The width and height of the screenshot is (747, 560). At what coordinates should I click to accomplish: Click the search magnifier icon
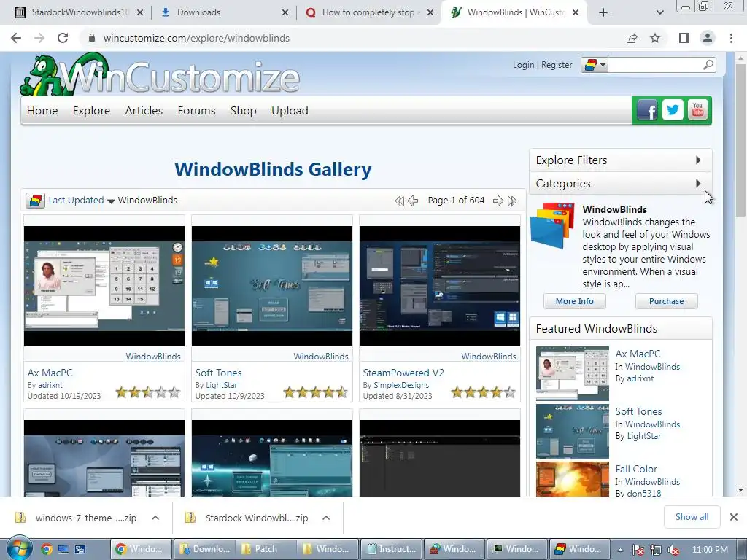(x=708, y=64)
